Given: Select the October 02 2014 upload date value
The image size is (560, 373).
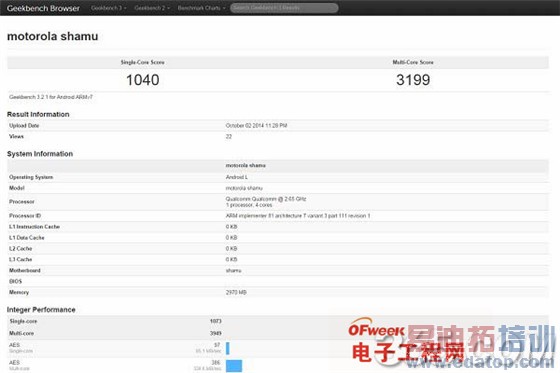Looking at the screenshot, I should (x=256, y=125).
